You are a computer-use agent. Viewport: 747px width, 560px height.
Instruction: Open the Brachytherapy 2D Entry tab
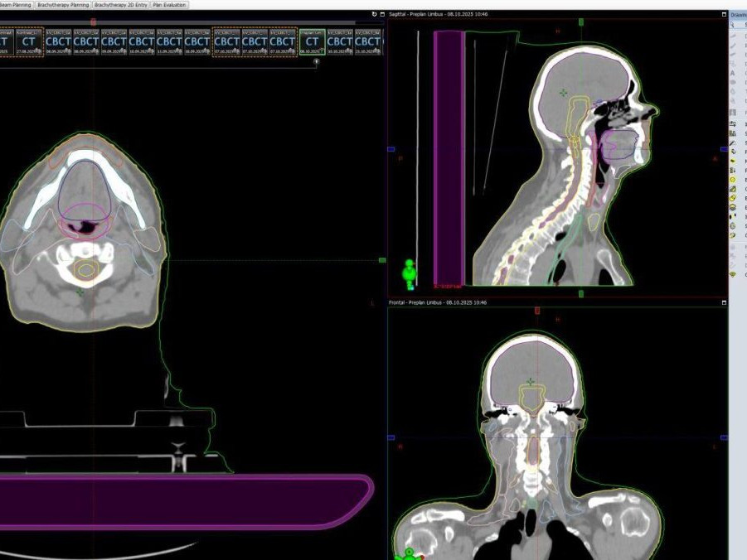click(120, 5)
